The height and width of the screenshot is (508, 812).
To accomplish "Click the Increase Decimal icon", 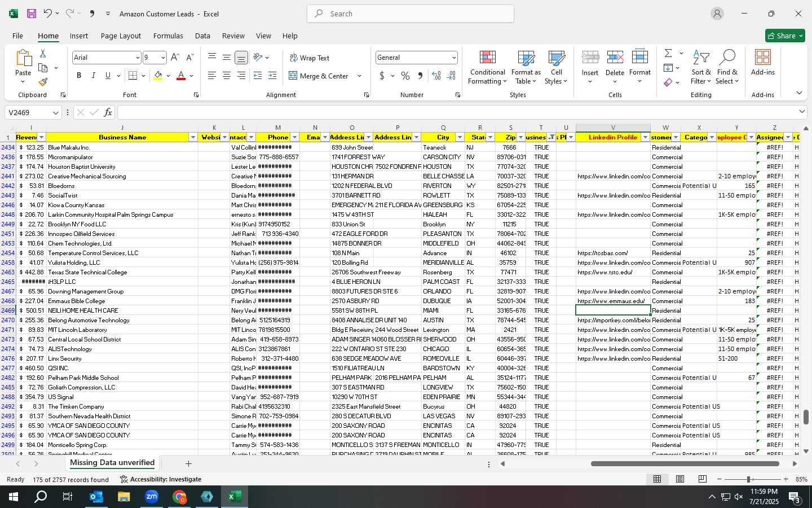I will 436,76.
